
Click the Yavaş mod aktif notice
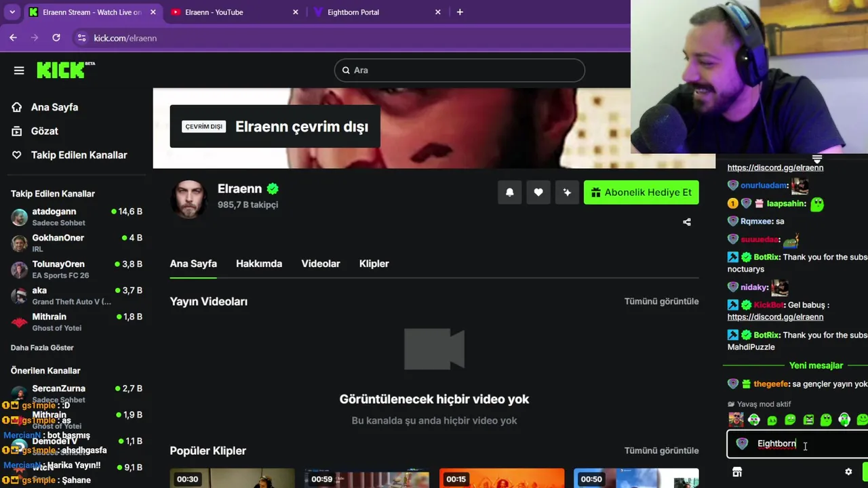click(x=759, y=404)
